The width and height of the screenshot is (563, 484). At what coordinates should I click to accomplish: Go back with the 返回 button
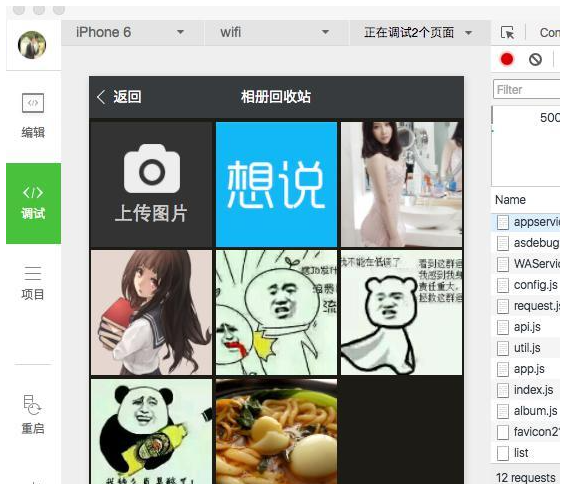[x=119, y=97]
